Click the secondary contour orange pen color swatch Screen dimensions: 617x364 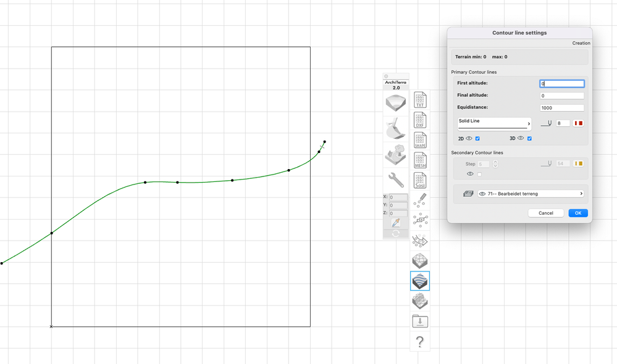coord(578,163)
